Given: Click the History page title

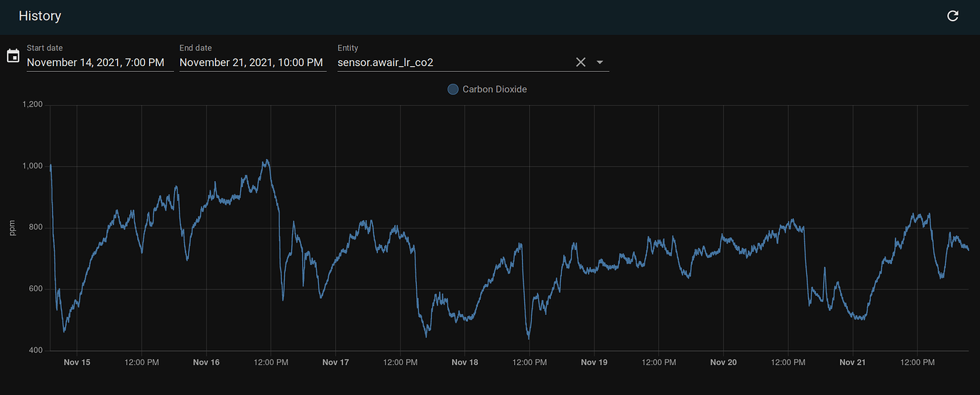Looking at the screenshot, I should click(40, 16).
